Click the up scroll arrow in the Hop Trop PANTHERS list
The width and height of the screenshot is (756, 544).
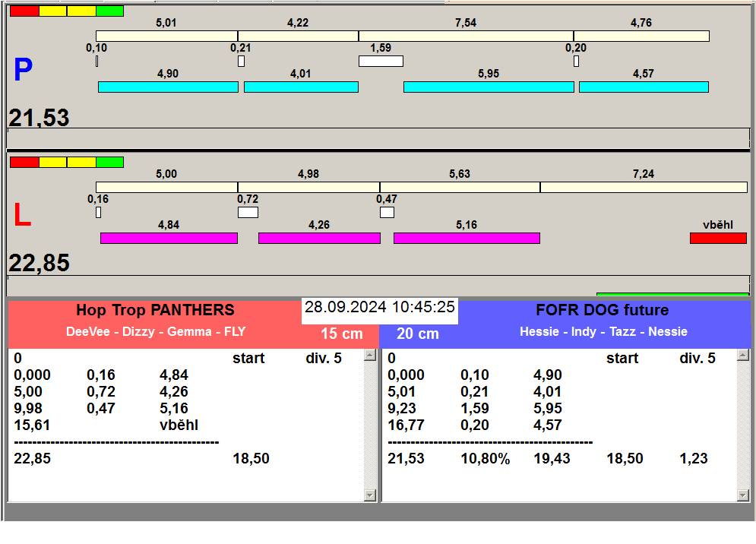coord(370,356)
